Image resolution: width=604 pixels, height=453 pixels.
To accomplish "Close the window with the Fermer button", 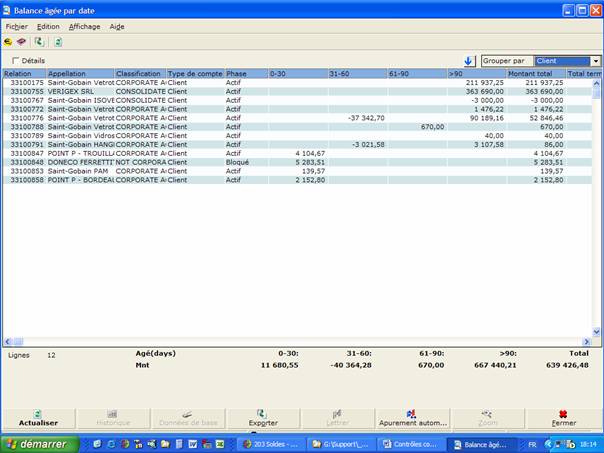I will [563, 418].
